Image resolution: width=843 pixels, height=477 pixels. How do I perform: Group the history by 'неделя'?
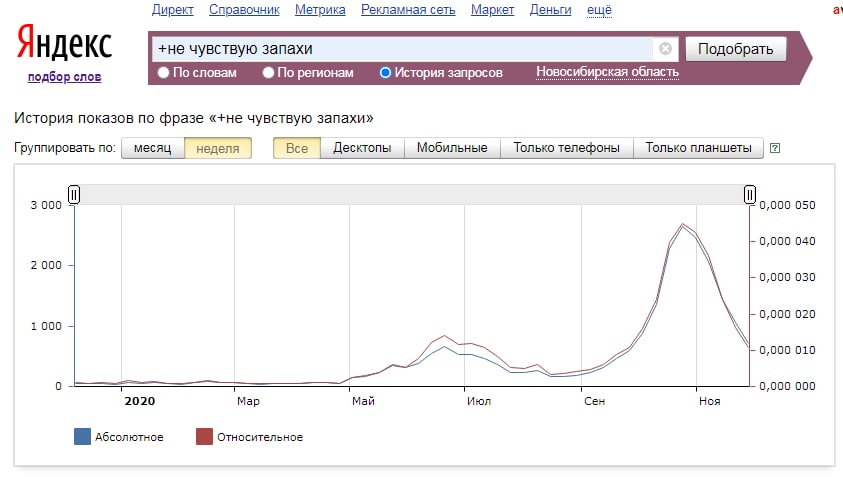pos(218,148)
